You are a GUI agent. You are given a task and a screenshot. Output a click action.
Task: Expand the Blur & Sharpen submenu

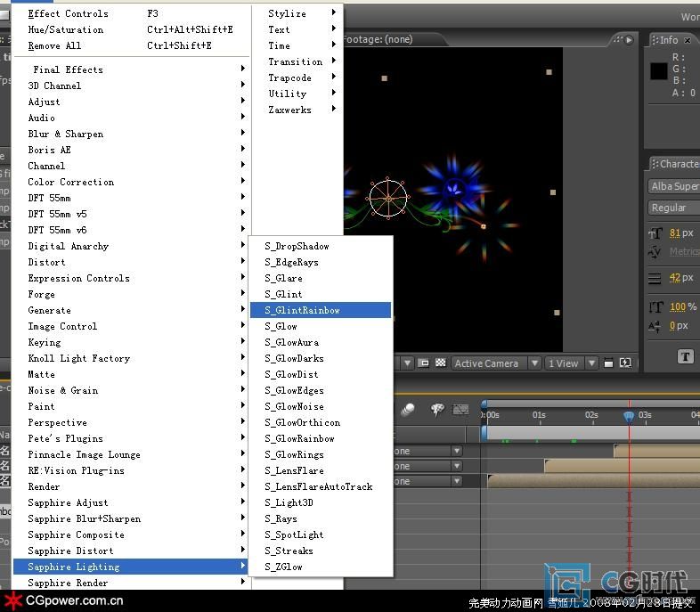[x=131, y=134]
